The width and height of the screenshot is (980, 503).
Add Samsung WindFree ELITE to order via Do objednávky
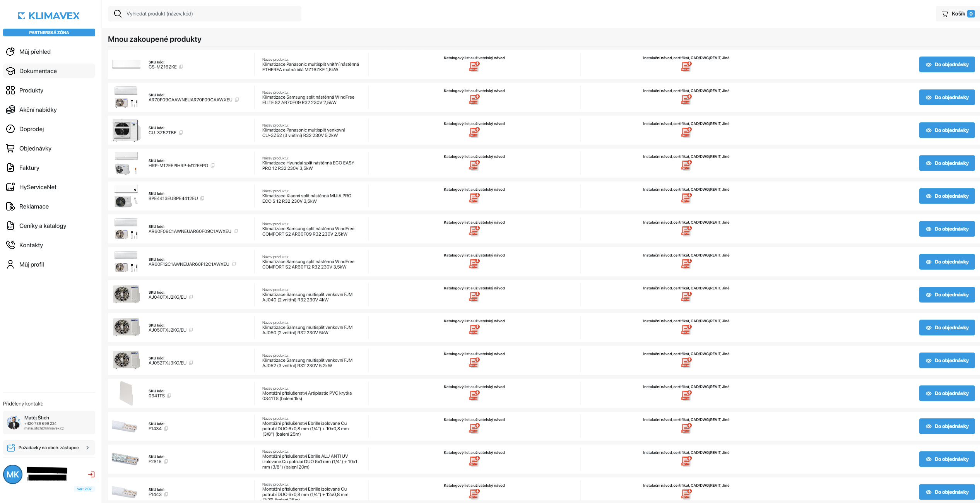click(947, 98)
